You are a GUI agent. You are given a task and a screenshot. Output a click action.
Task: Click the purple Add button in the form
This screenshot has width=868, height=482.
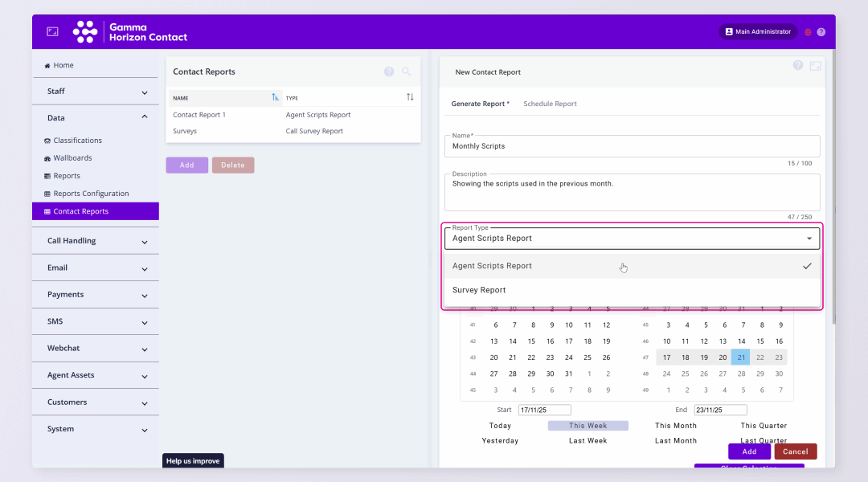coord(749,451)
